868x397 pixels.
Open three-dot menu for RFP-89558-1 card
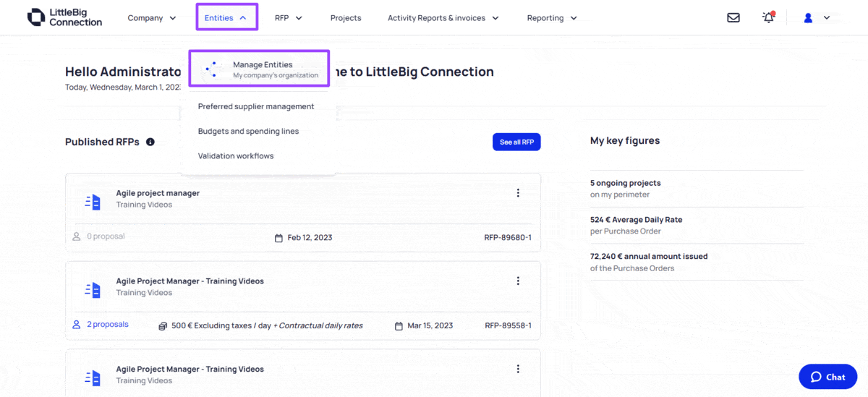tap(518, 281)
